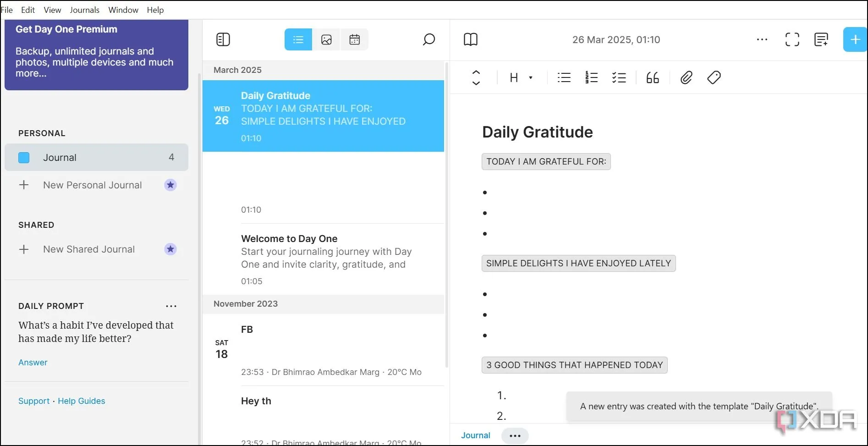The width and height of the screenshot is (868, 446).
Task: Switch to calendar view
Action: [354, 39]
